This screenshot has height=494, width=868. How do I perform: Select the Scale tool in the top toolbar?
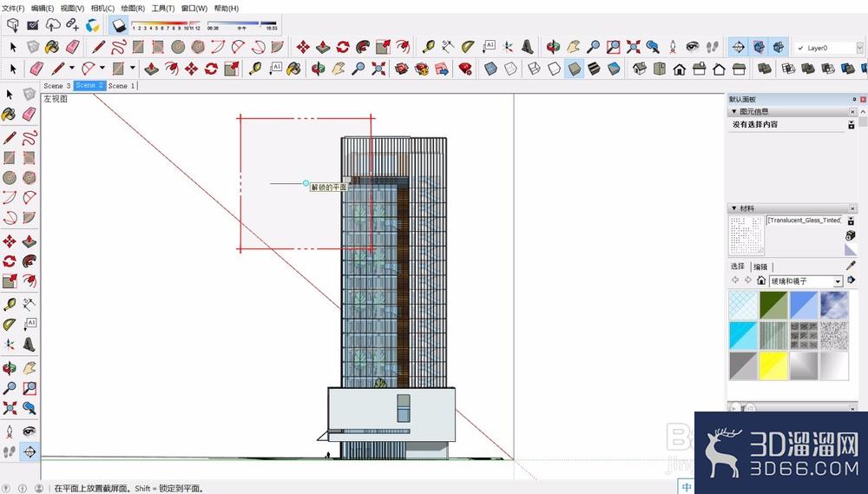coord(383,47)
